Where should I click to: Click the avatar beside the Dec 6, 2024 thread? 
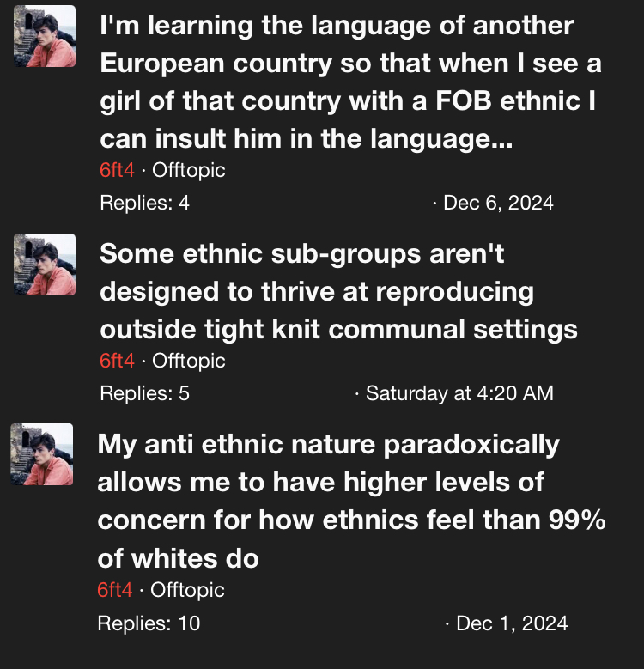click(45, 36)
